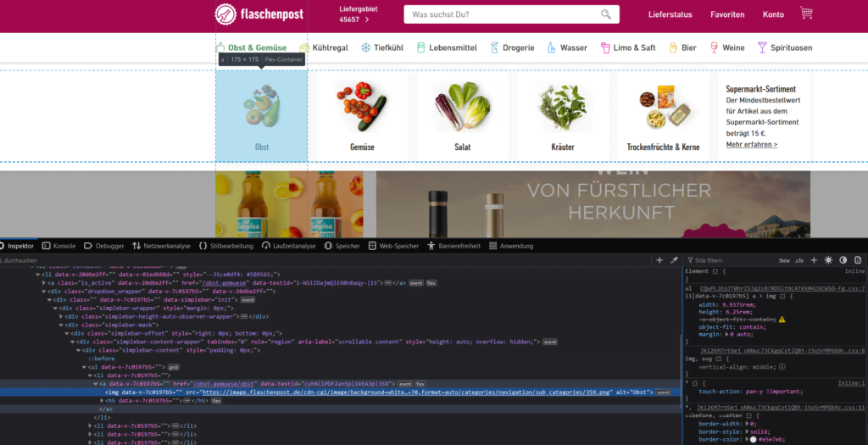This screenshot has height=445, width=868.
Task: Open the Speicher tab
Action: point(342,246)
